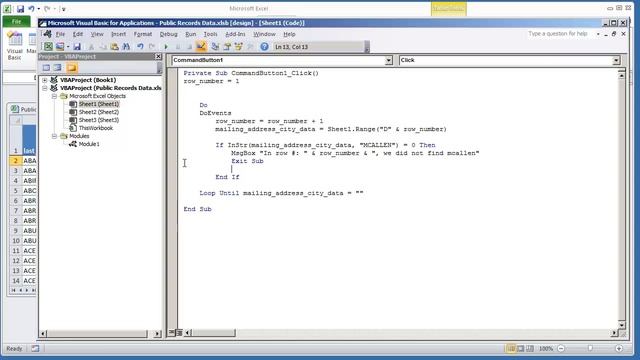640x360 pixels.
Task: Collapse VBAProject (Public Records Data.xlsb) node
Action: 44,88
